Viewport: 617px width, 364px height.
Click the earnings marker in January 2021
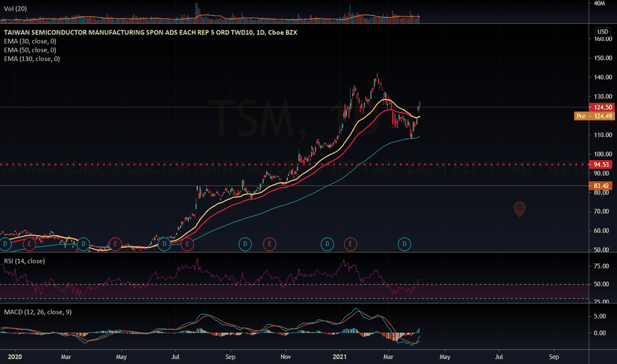[350, 244]
